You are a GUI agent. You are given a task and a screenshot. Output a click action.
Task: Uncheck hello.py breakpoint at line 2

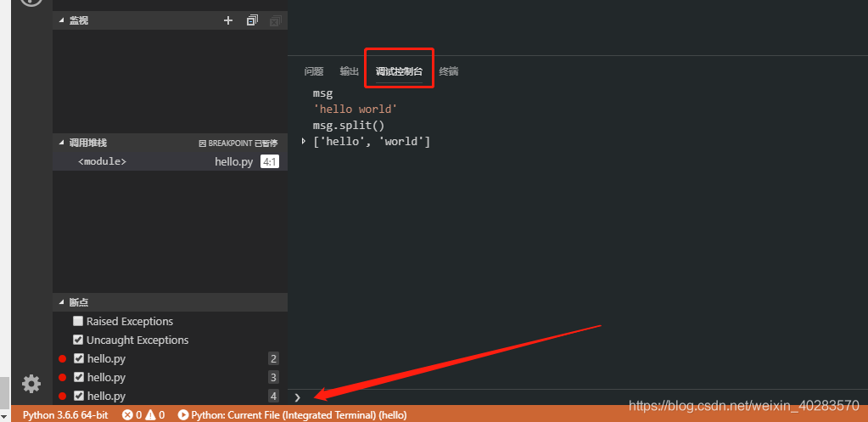[79, 359]
